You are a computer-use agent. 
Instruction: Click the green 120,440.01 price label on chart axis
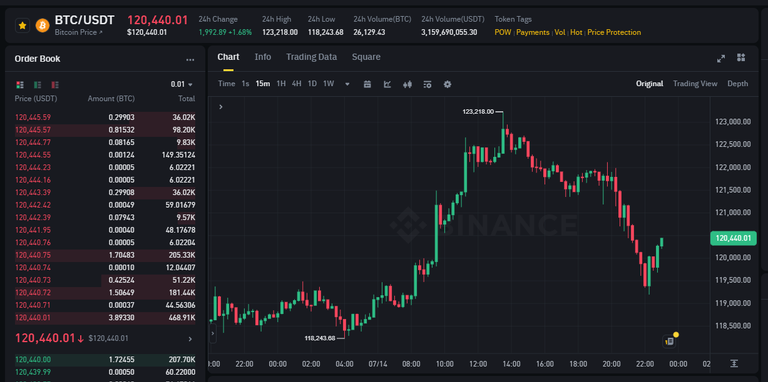click(x=733, y=239)
